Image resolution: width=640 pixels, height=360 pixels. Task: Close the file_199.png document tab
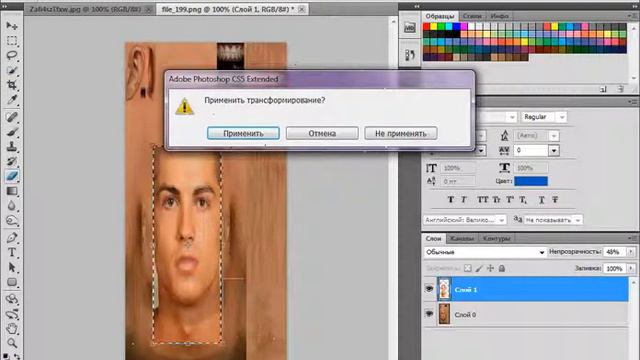coord(302,9)
